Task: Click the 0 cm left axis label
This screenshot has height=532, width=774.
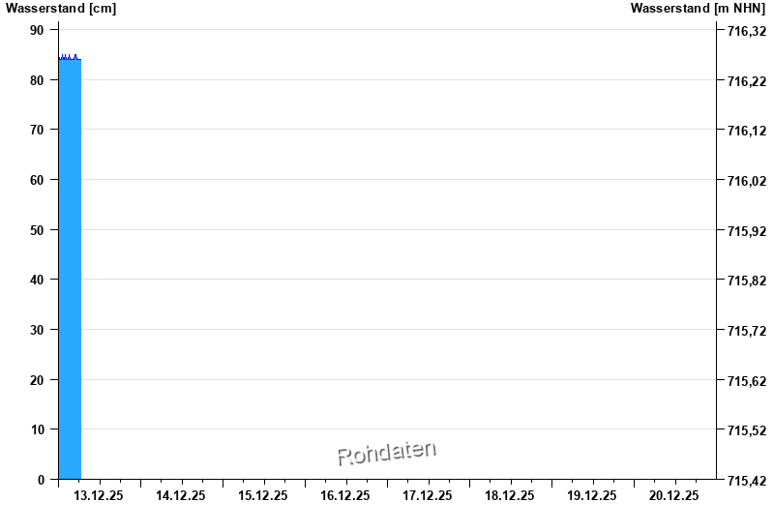Action: tap(41, 480)
